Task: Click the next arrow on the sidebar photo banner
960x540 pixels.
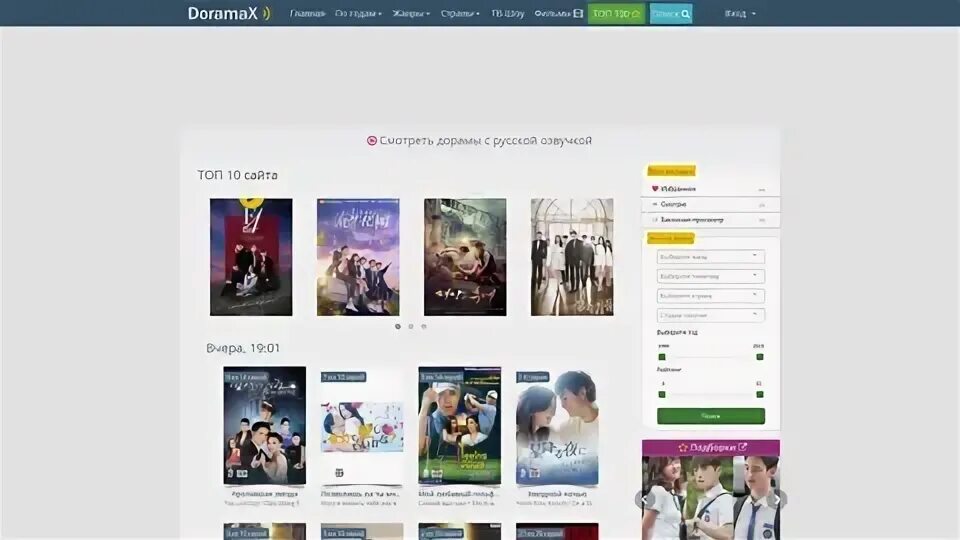Action: (x=777, y=500)
